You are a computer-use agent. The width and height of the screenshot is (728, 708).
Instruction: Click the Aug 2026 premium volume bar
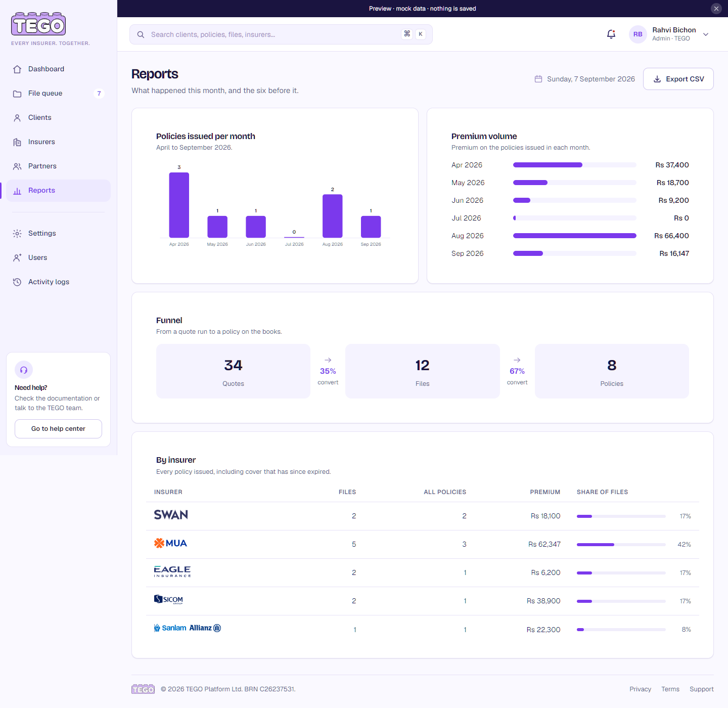(575, 236)
